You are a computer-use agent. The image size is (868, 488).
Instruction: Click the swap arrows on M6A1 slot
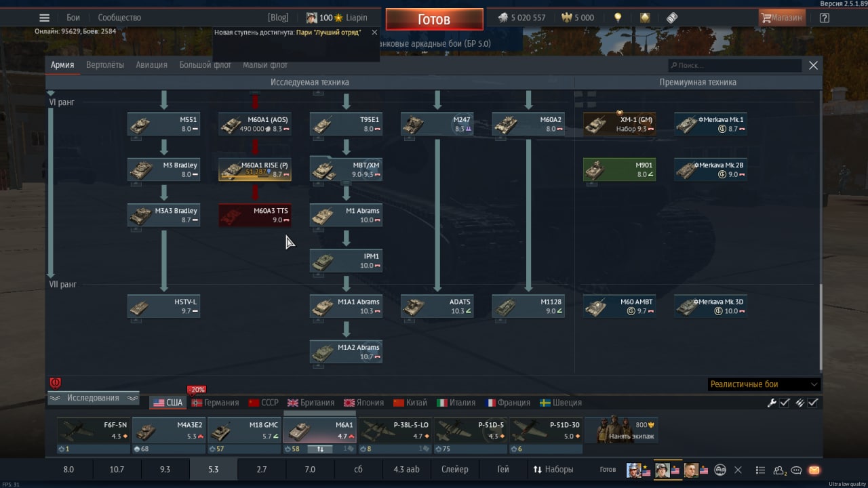[320, 449]
